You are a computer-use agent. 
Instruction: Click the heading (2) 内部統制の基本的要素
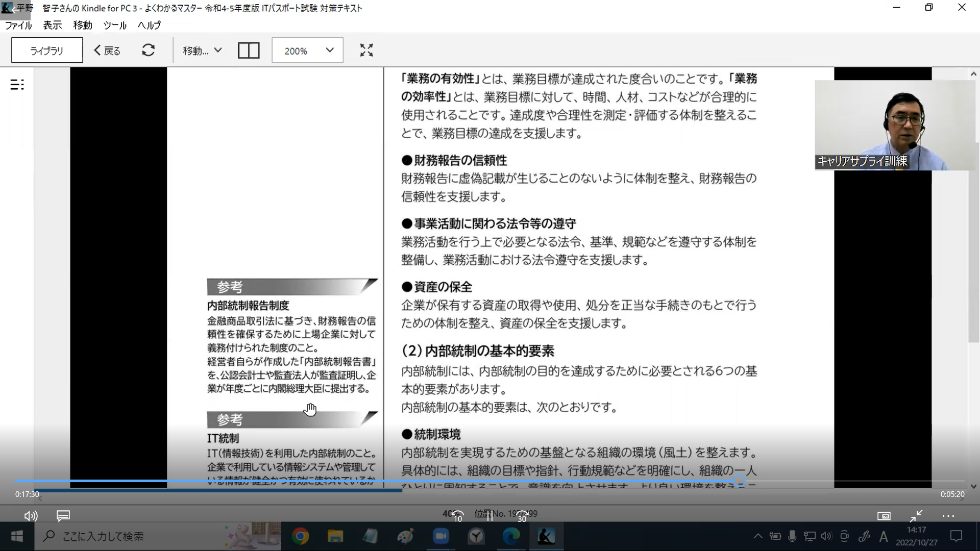click(x=478, y=351)
